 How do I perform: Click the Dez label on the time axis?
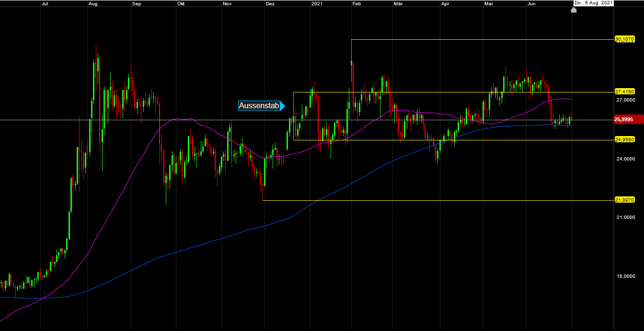pyautogui.click(x=270, y=3)
